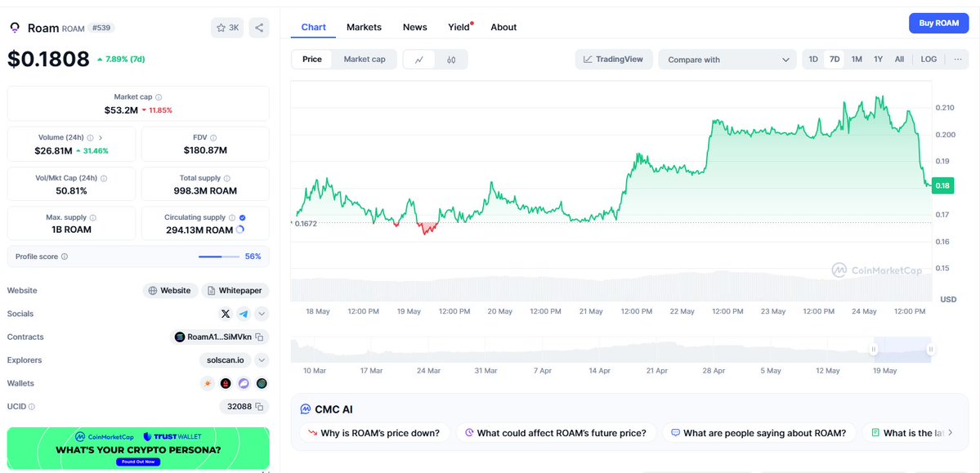This screenshot has width=980, height=473.
Task: Open the TradingView chart button
Action: pyautogui.click(x=614, y=60)
